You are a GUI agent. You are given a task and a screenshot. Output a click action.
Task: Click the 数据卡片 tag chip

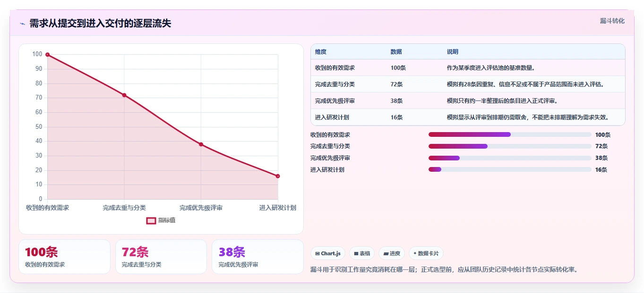click(x=426, y=253)
